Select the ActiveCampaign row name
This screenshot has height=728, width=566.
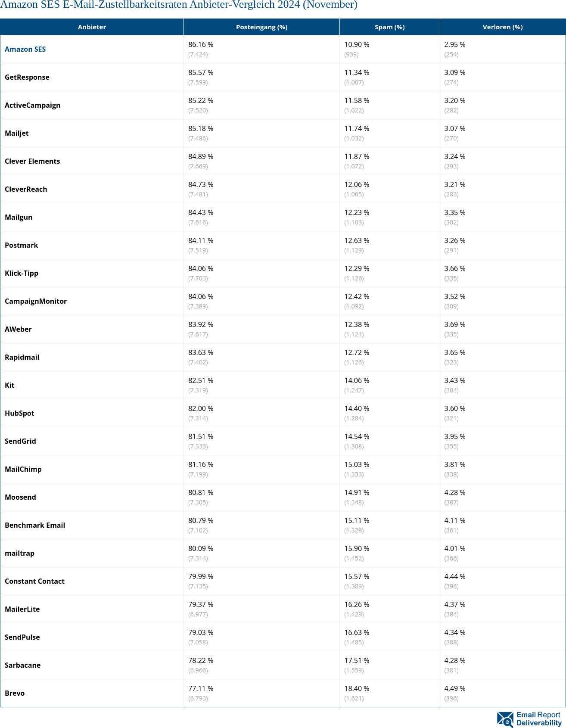pyautogui.click(x=32, y=105)
